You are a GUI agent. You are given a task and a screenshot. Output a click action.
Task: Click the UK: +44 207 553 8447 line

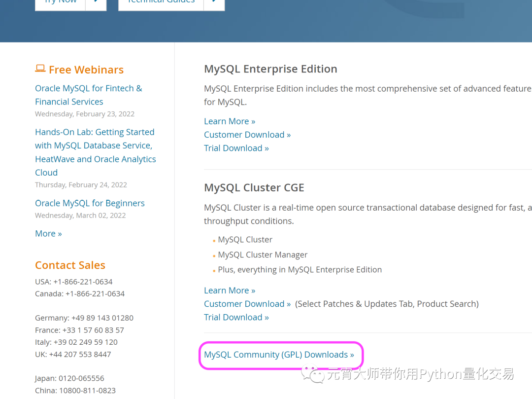[x=73, y=355]
